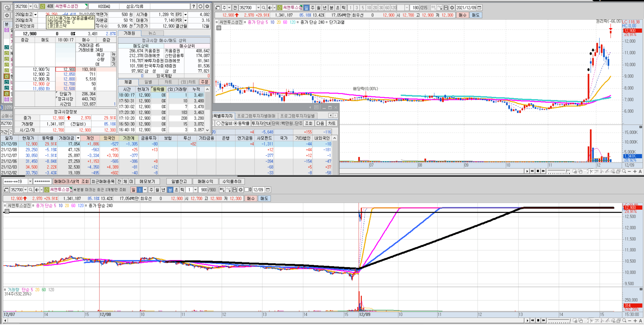Expand minute interval dropdown beside 1
The image size is (644, 325).
(195, 190)
